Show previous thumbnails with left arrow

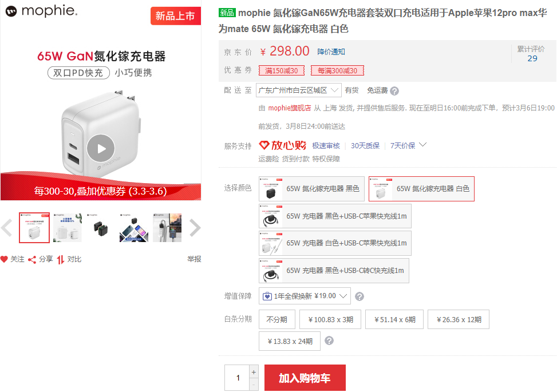(7, 228)
